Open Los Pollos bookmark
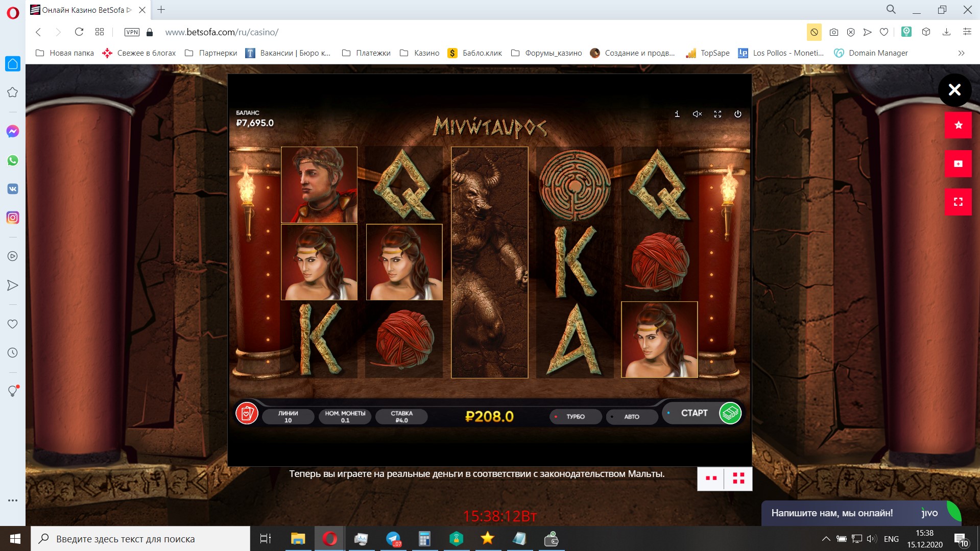Image resolution: width=980 pixels, height=551 pixels. 781,53
